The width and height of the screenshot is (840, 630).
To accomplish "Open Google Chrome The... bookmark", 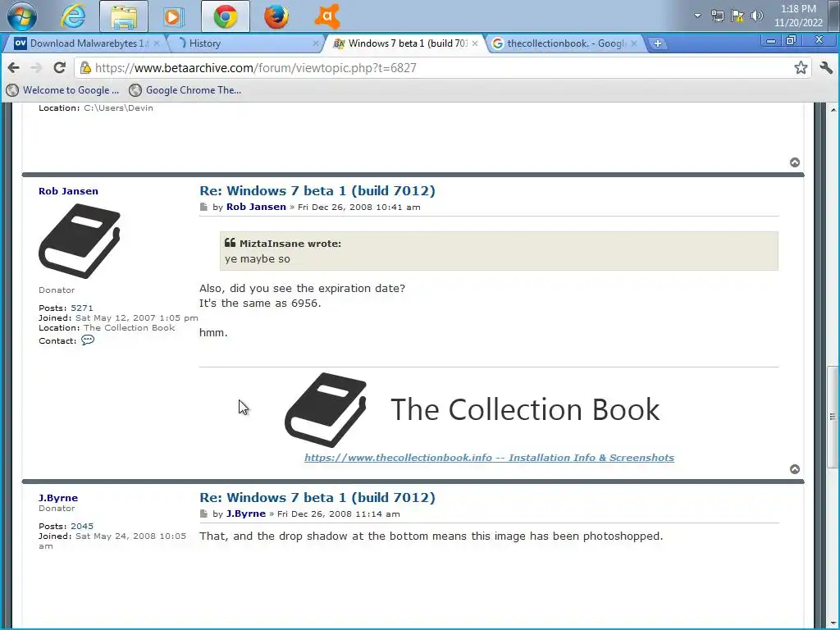I will [x=185, y=90].
